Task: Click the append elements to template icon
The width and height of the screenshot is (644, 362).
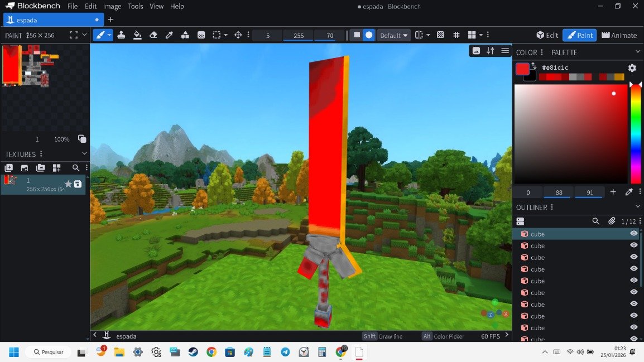Action: point(57,168)
